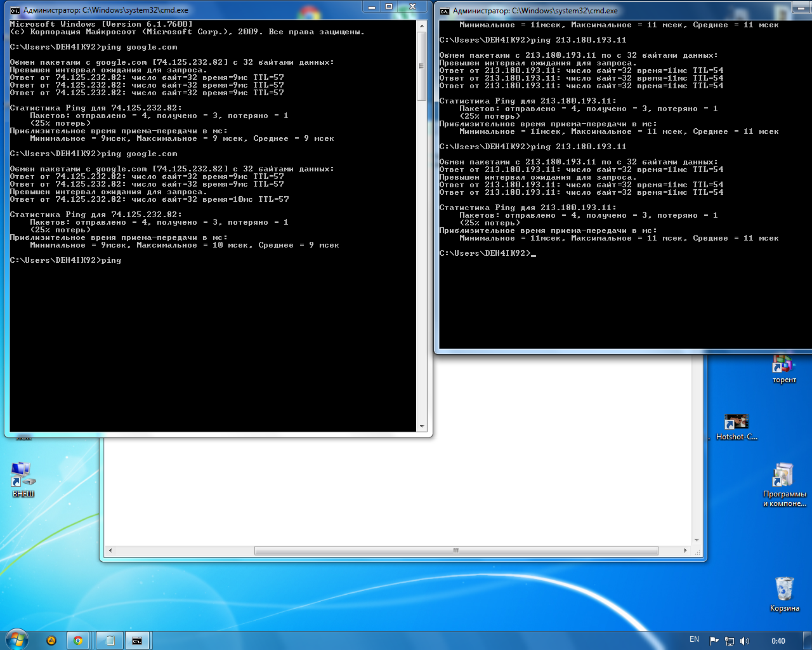Click vertical down arrow in background white window

tap(697, 540)
